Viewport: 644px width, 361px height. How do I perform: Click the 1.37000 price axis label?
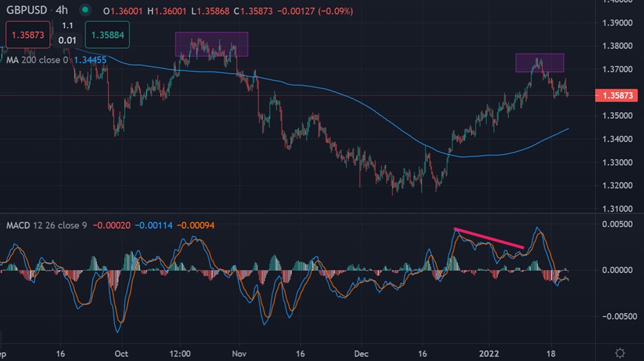(617, 69)
